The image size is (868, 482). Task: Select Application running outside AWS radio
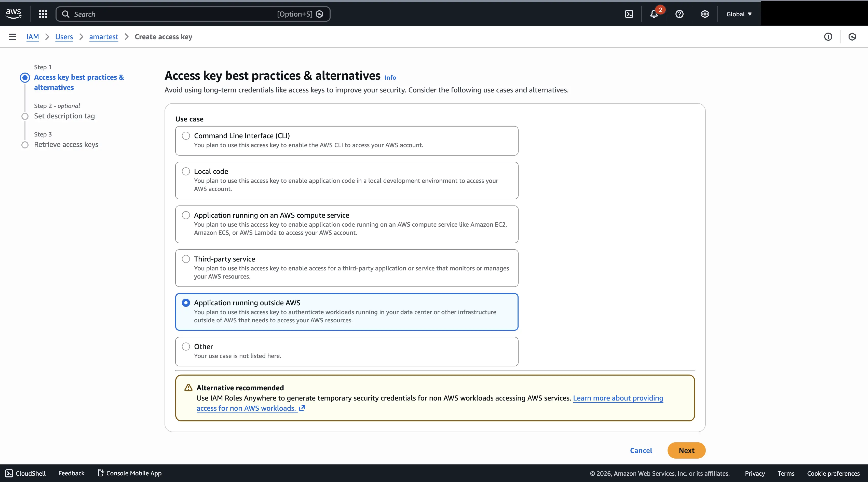(x=186, y=303)
